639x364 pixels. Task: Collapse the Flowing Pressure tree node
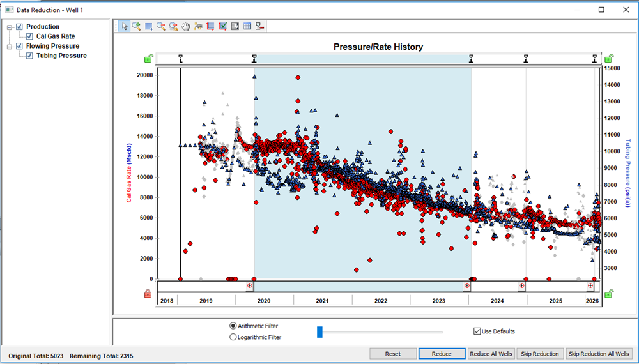pyautogui.click(x=10, y=47)
